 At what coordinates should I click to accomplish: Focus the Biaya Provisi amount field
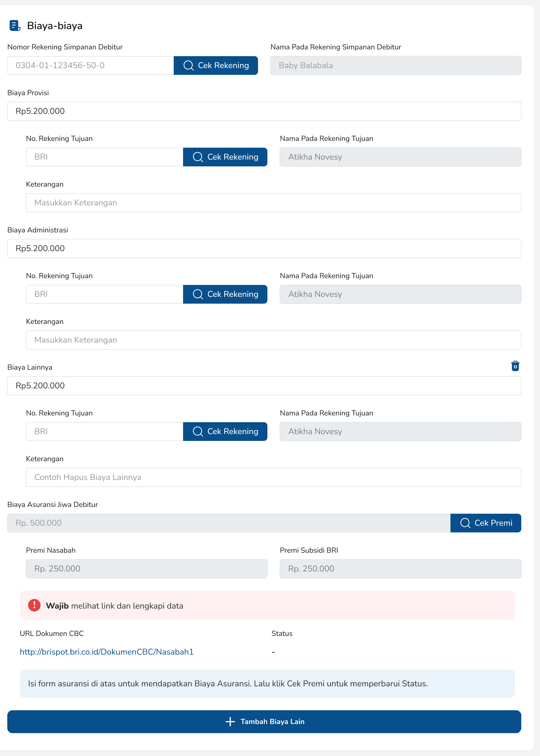(x=264, y=111)
